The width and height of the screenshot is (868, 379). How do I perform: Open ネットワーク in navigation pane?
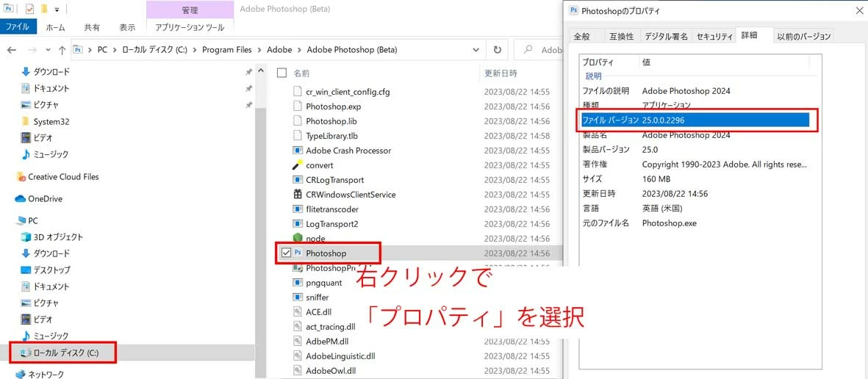pos(47,374)
